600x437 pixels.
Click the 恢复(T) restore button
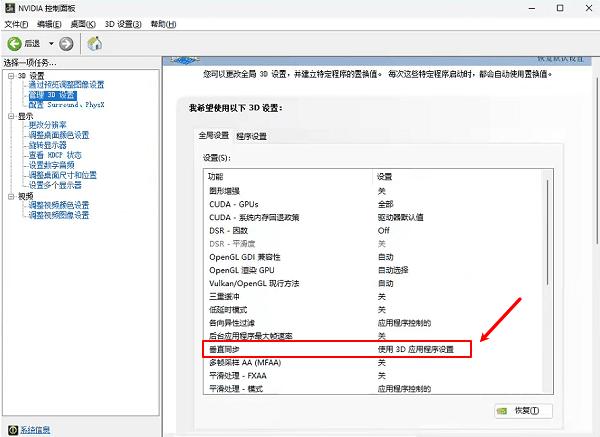click(523, 411)
